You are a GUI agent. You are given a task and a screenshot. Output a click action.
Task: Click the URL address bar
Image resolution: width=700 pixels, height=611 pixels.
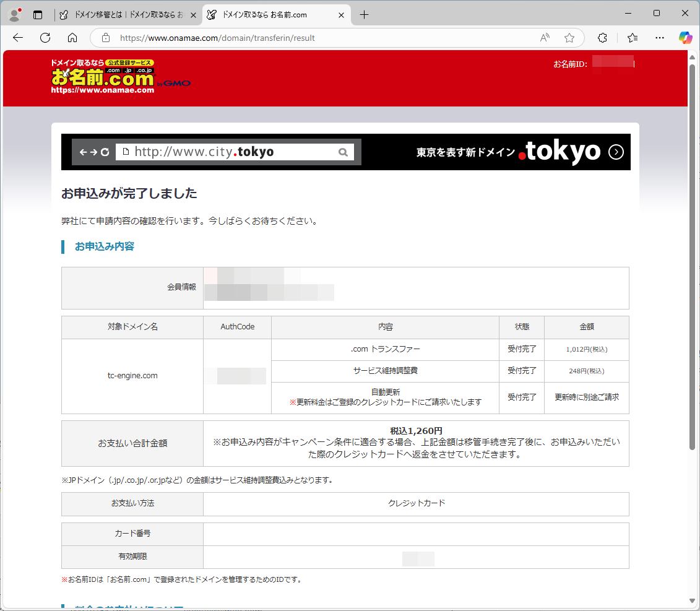pyautogui.click(x=322, y=38)
